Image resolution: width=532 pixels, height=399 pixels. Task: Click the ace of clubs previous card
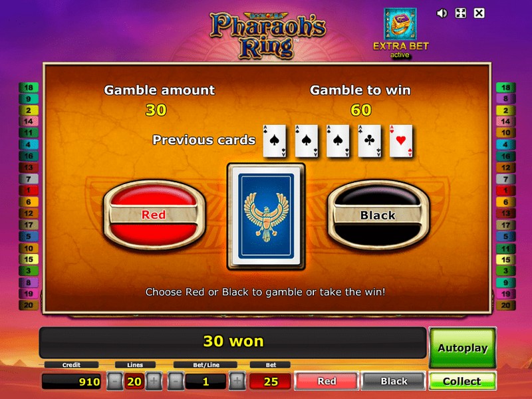click(370, 141)
